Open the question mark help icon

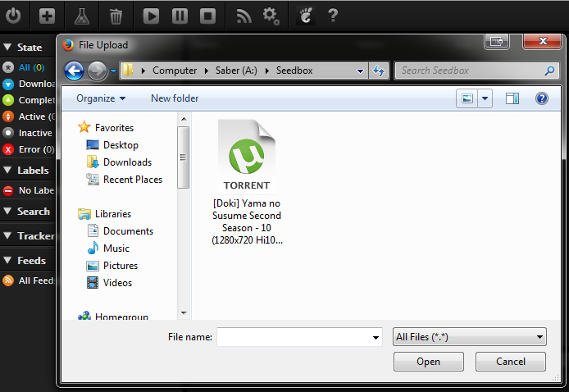333,16
